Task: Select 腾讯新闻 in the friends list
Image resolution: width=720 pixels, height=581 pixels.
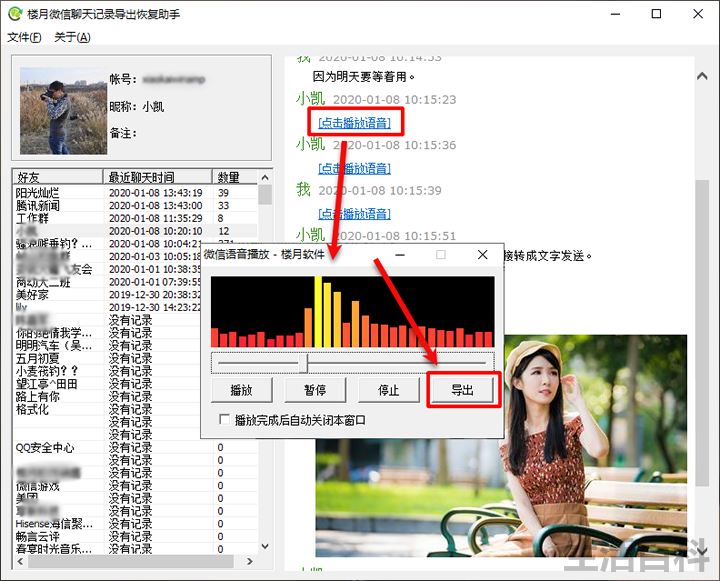Action: coord(37,206)
